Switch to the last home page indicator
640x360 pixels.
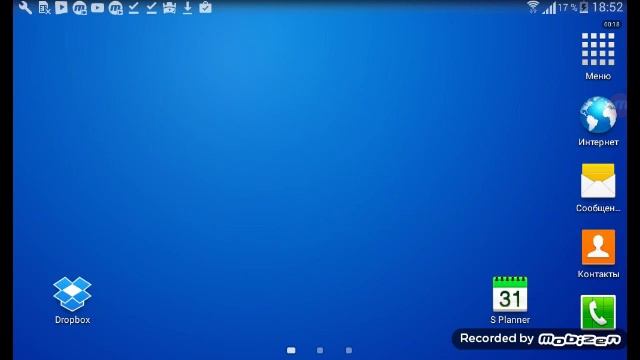click(349, 350)
